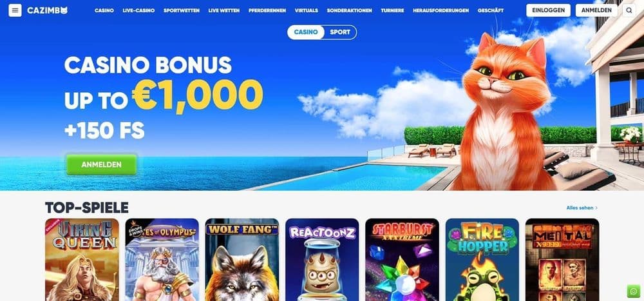Launch the Fire Hopper game thumbnail
This screenshot has height=301, width=644.
point(482,260)
